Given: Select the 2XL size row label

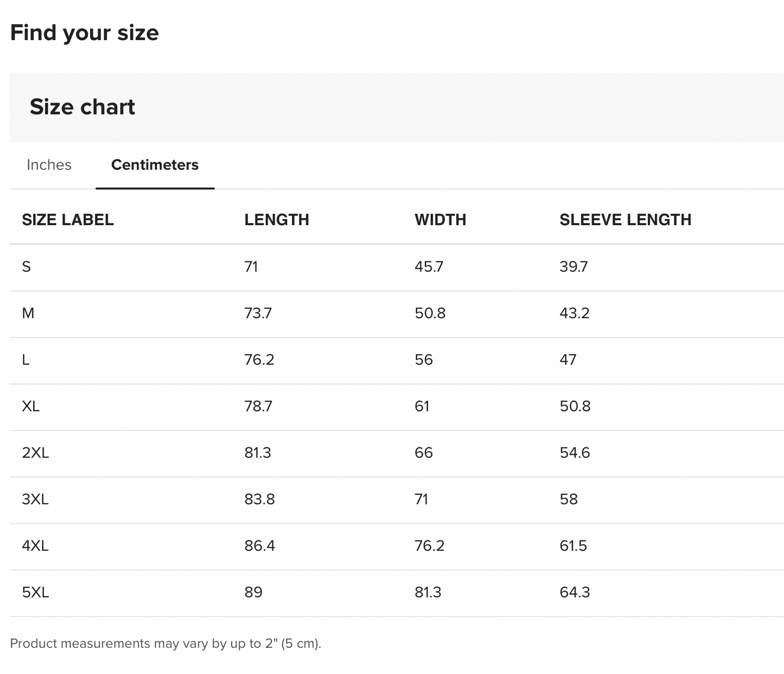Looking at the screenshot, I should pyautogui.click(x=35, y=453).
